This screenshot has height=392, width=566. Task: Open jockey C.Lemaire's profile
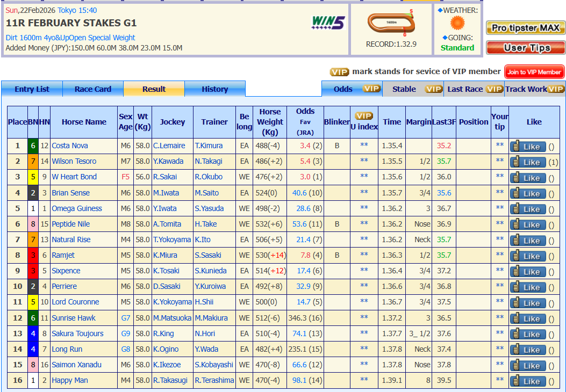point(169,146)
